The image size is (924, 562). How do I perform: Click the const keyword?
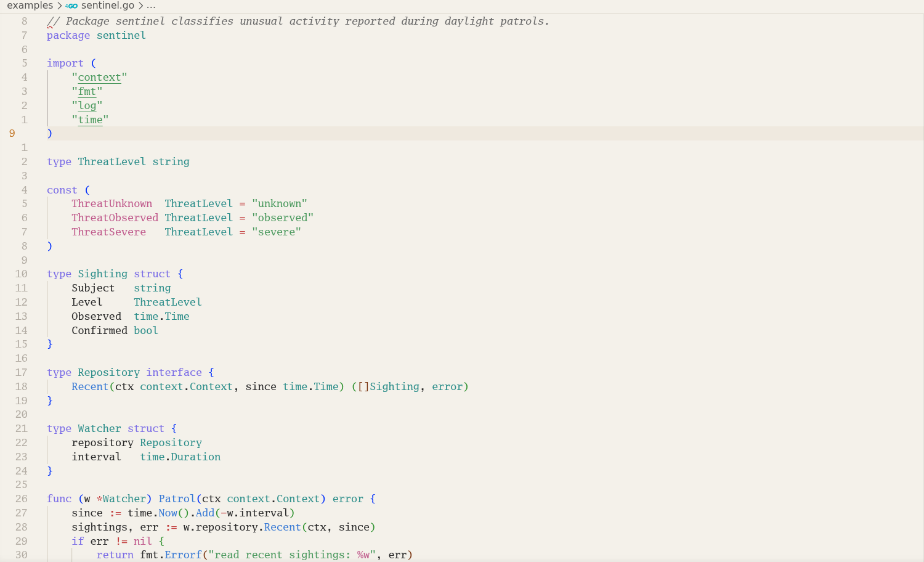click(x=62, y=190)
